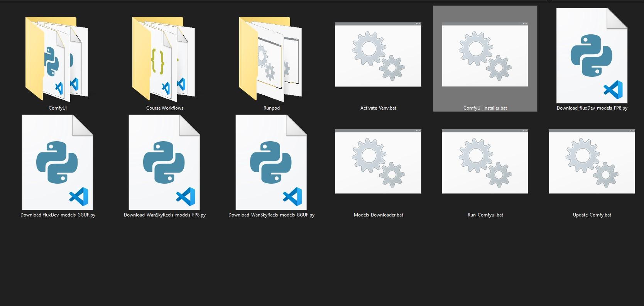Click the Runpod folder name label
The height and width of the screenshot is (306, 644).
click(x=272, y=108)
